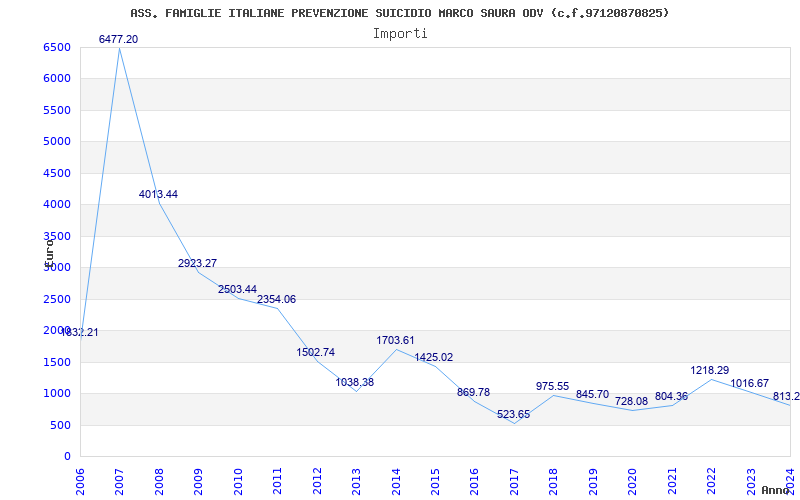The image size is (800, 500).
Task: Click the x-axis year 2015
Action: pos(435,481)
